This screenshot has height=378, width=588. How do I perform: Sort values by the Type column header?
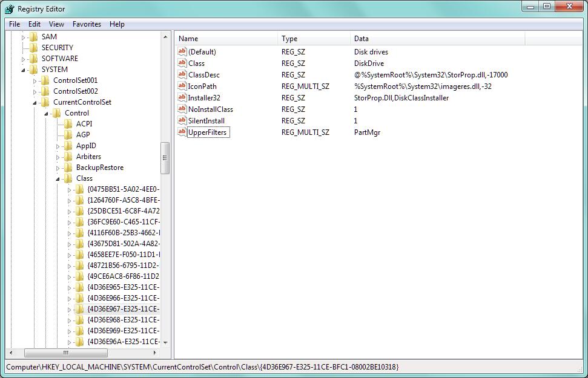tap(314, 39)
